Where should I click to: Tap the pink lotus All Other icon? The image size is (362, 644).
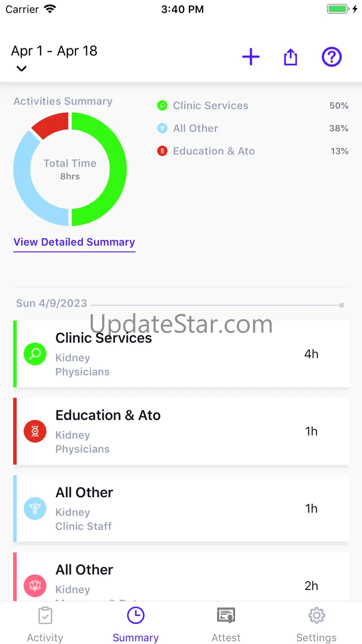tap(35, 585)
